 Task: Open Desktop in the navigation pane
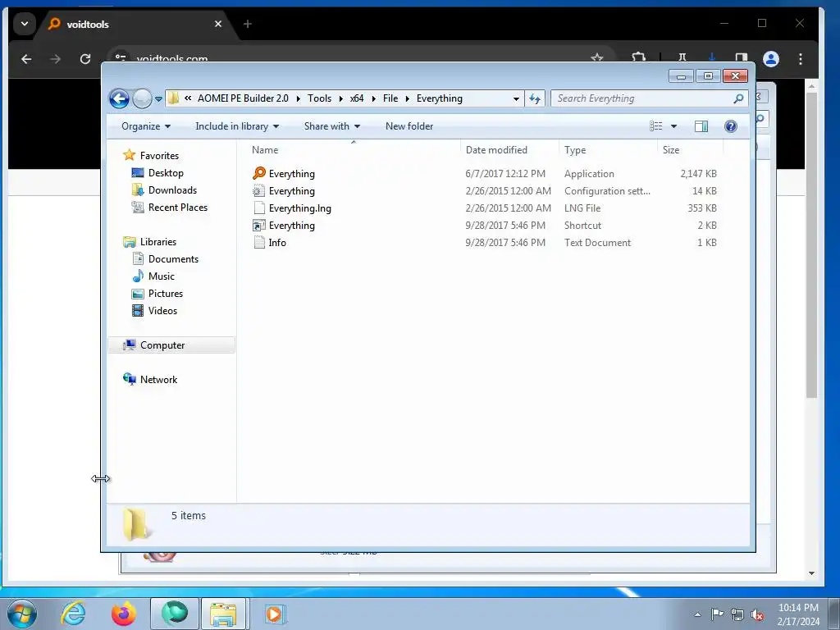[166, 173]
